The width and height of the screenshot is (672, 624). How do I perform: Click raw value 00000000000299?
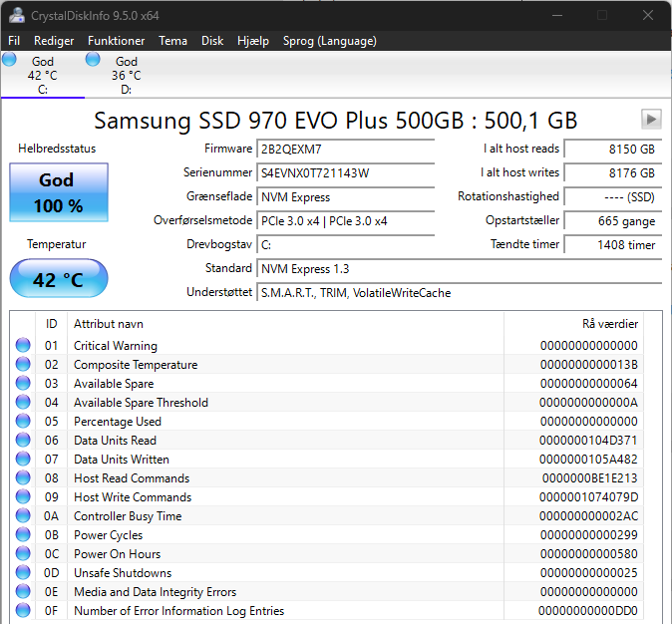589,535
